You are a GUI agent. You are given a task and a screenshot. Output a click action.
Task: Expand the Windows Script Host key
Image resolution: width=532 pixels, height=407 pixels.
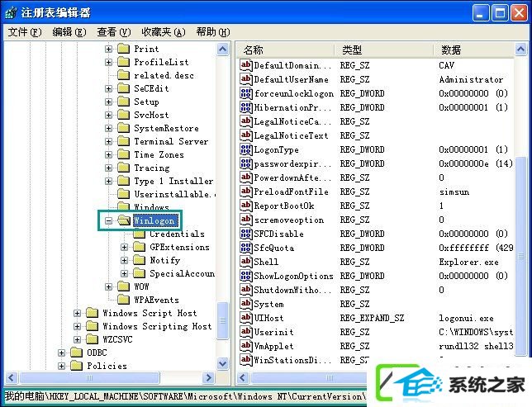tap(78, 313)
